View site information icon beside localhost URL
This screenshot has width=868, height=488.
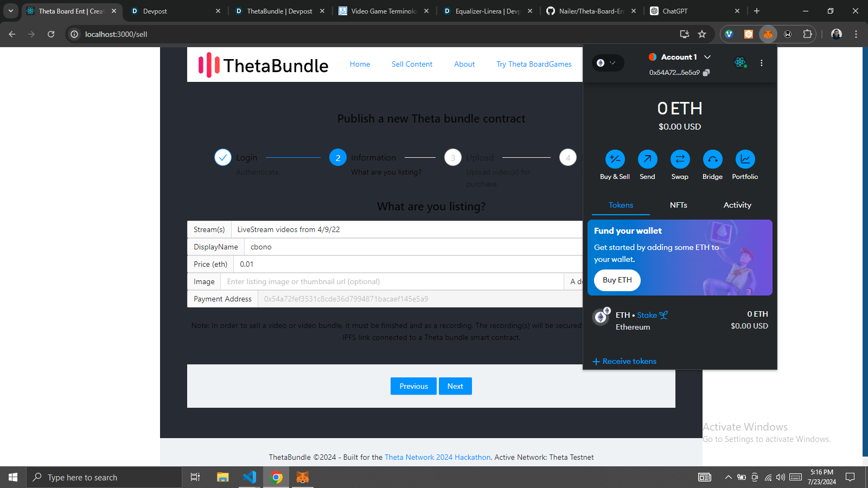coord(74,34)
